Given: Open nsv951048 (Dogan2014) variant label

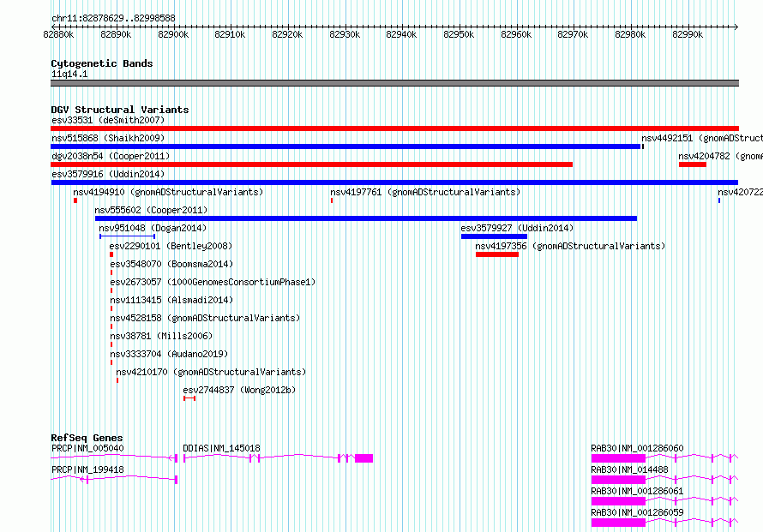Looking at the screenshot, I should 153,228.
